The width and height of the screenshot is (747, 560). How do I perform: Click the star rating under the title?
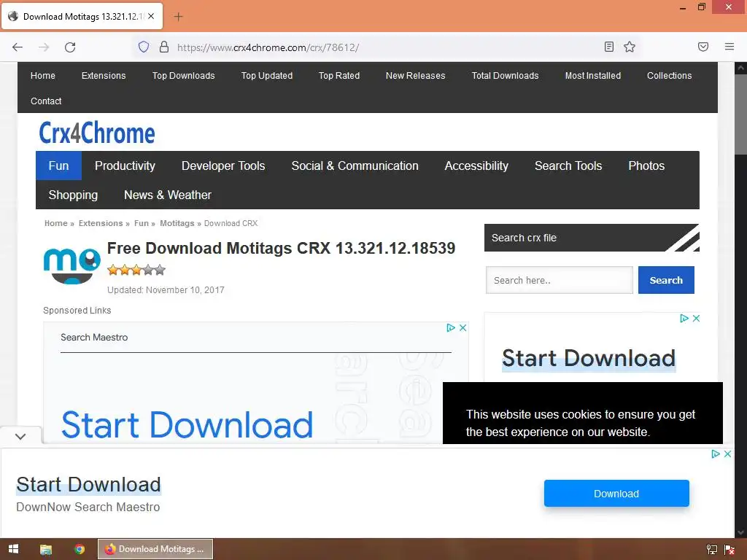pos(136,270)
